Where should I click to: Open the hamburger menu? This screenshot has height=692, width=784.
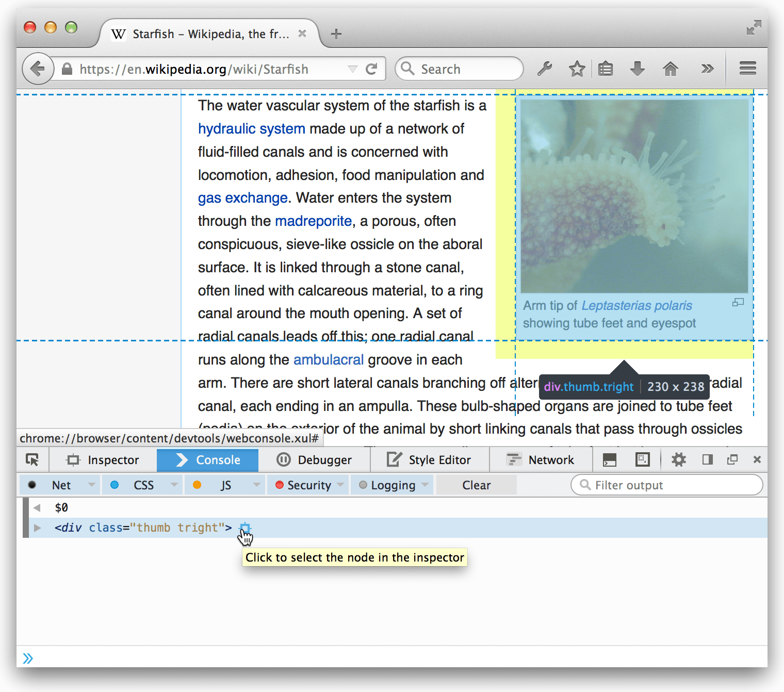click(x=747, y=68)
